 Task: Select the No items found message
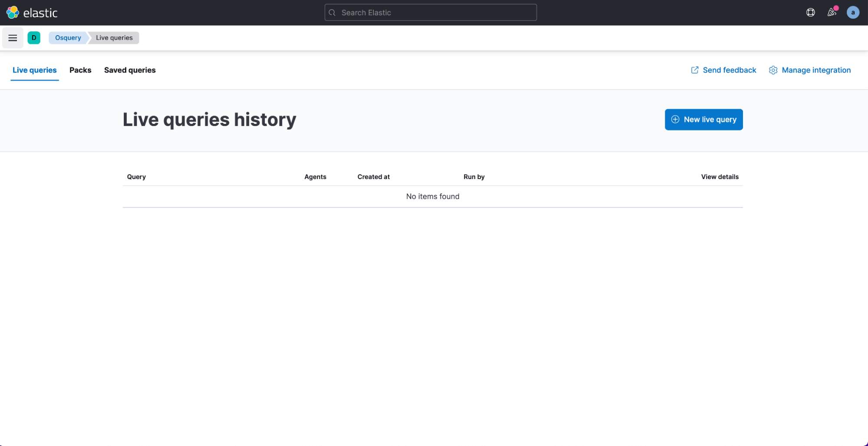[432, 196]
